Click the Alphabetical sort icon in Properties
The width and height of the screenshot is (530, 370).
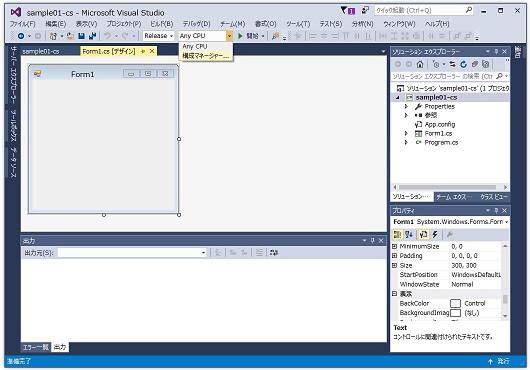[x=409, y=234]
